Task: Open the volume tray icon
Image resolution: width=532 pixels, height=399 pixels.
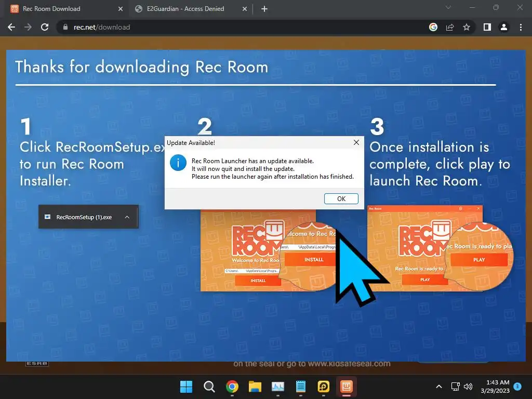Action: click(468, 387)
